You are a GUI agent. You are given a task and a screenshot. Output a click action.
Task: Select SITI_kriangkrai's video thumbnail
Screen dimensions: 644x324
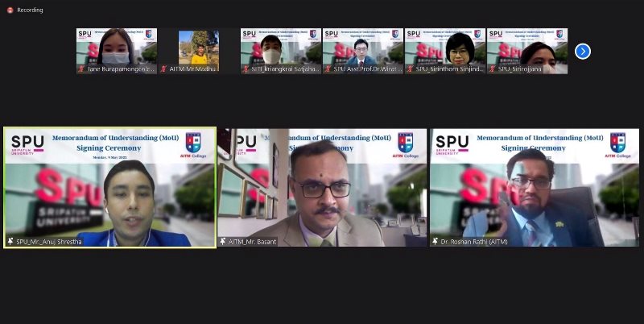click(281, 51)
